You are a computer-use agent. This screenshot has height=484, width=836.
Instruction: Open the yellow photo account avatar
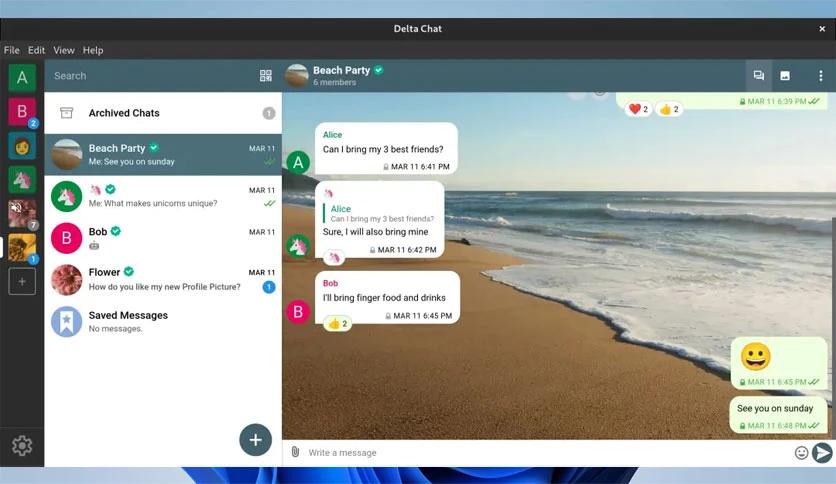pos(22,247)
